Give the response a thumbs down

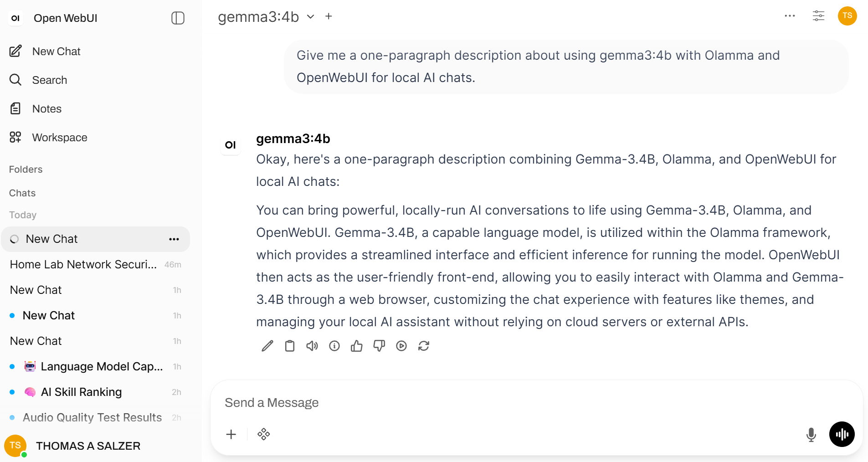pos(379,346)
